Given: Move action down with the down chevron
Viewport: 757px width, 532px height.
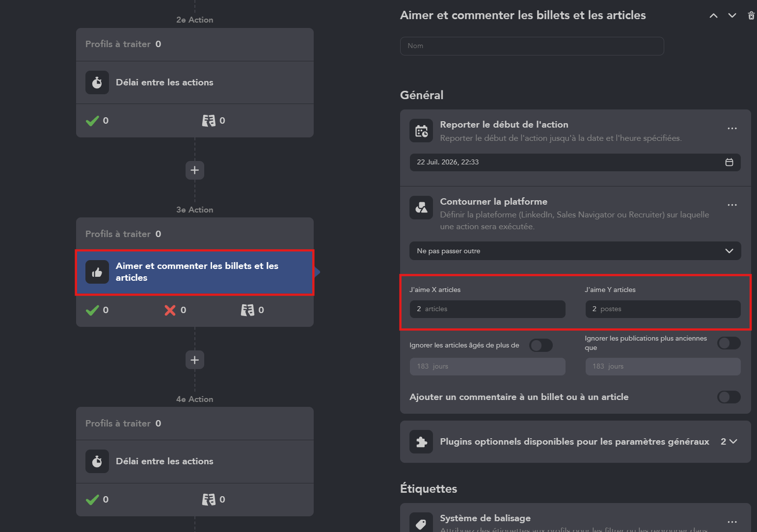Looking at the screenshot, I should [x=732, y=16].
